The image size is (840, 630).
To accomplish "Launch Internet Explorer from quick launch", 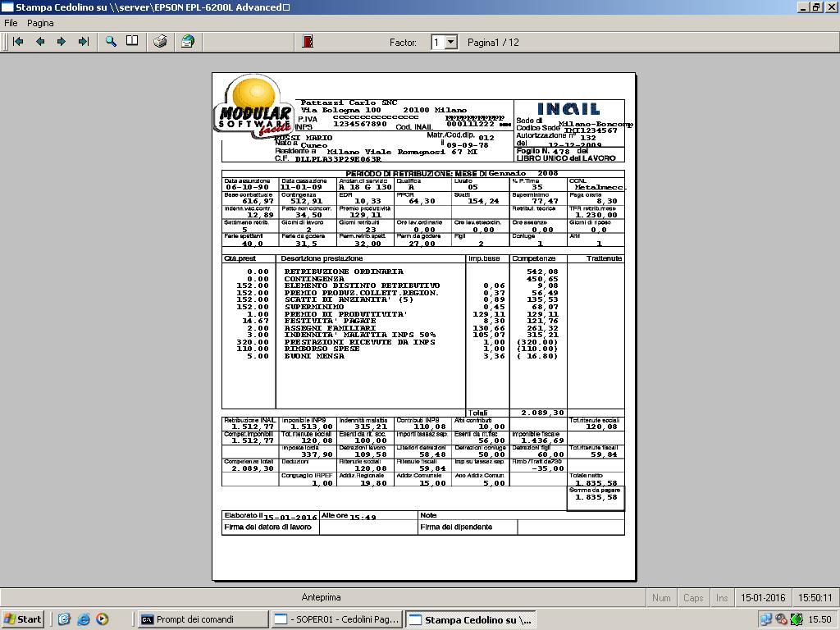I will 83,619.
